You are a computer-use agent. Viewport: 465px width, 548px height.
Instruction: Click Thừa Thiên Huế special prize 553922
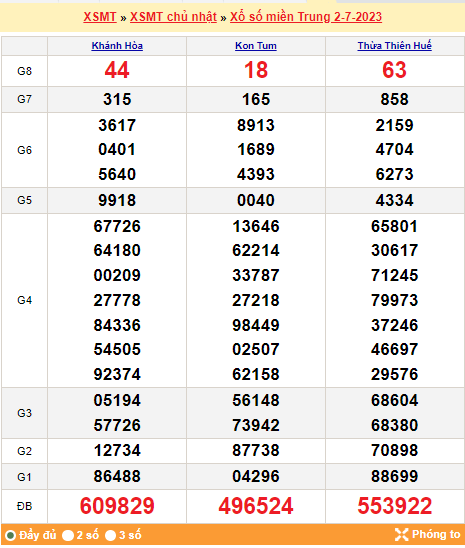click(394, 506)
